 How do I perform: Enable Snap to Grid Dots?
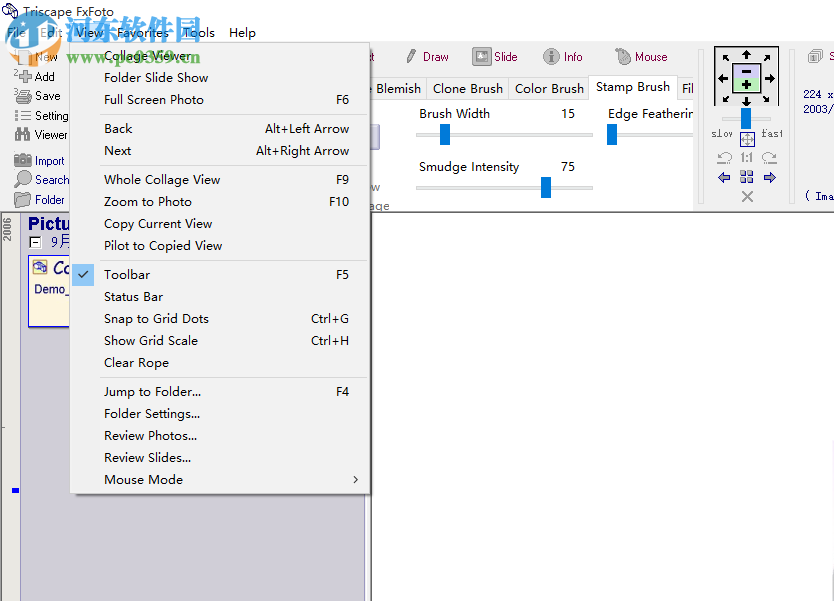220,319
